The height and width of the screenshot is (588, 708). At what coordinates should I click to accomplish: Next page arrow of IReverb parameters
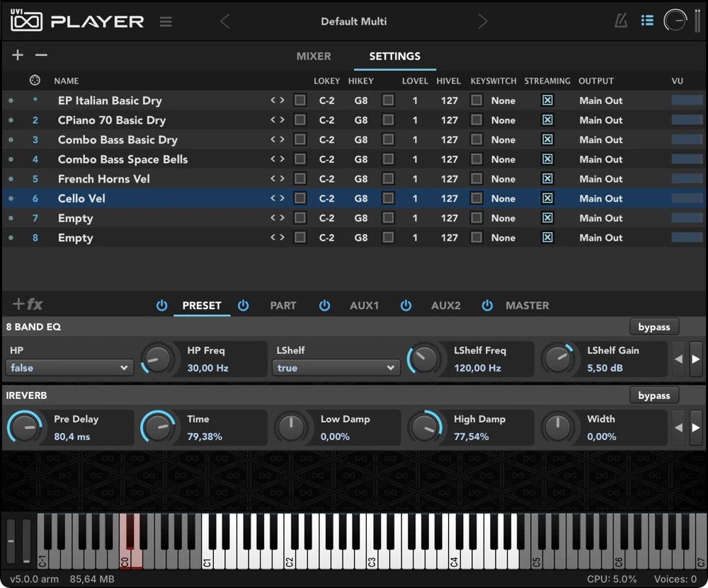[696, 428]
